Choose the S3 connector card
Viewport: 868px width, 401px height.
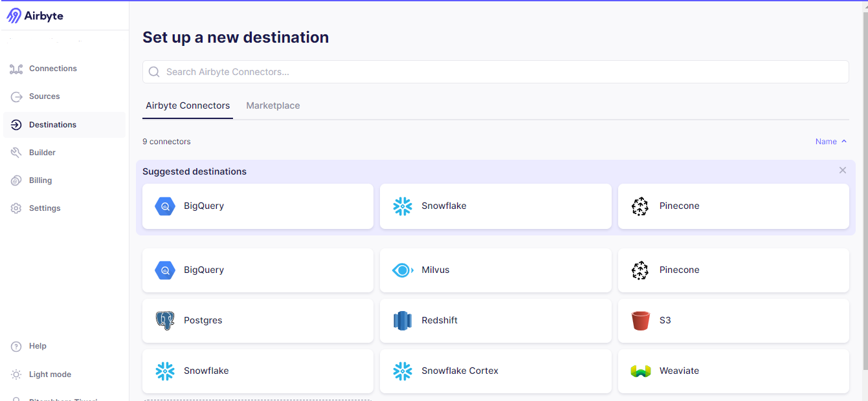pyautogui.click(x=733, y=321)
